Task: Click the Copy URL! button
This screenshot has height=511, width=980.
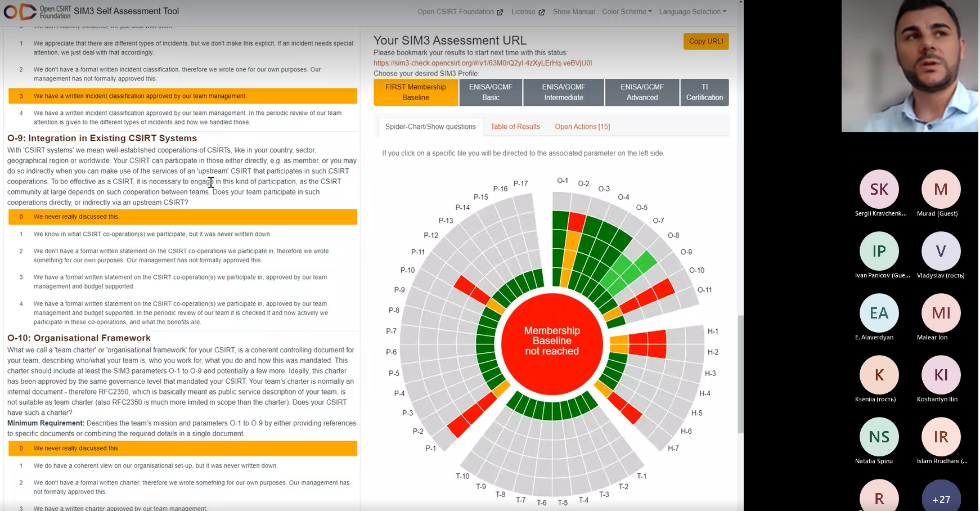Action: tap(706, 41)
